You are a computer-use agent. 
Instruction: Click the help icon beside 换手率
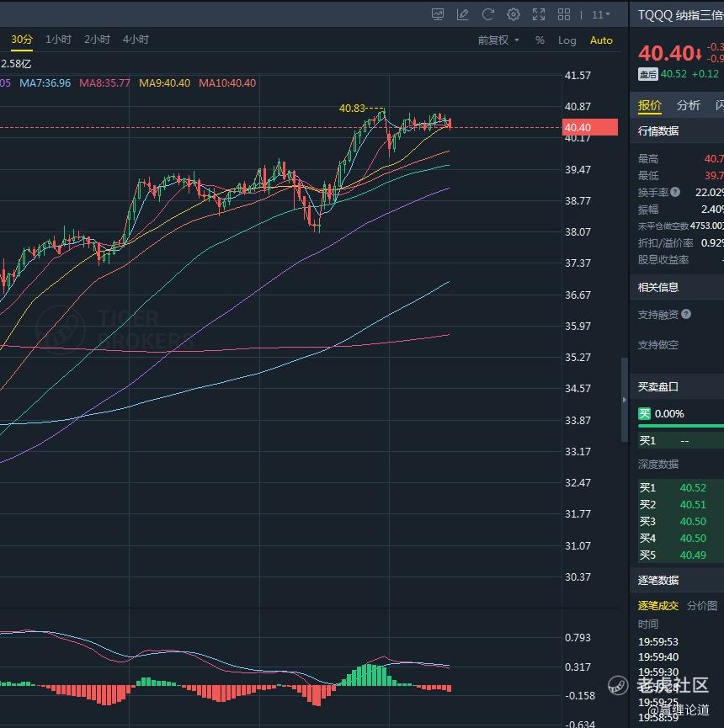click(x=675, y=192)
